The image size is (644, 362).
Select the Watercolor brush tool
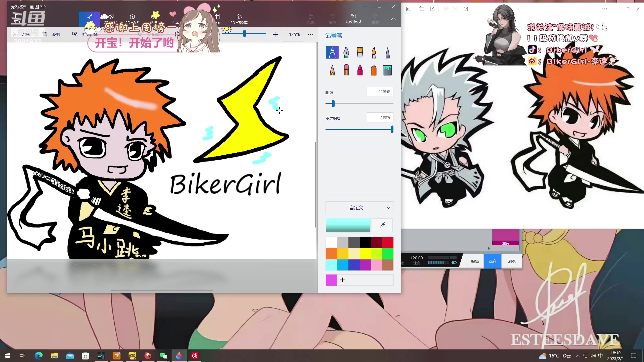point(374,52)
